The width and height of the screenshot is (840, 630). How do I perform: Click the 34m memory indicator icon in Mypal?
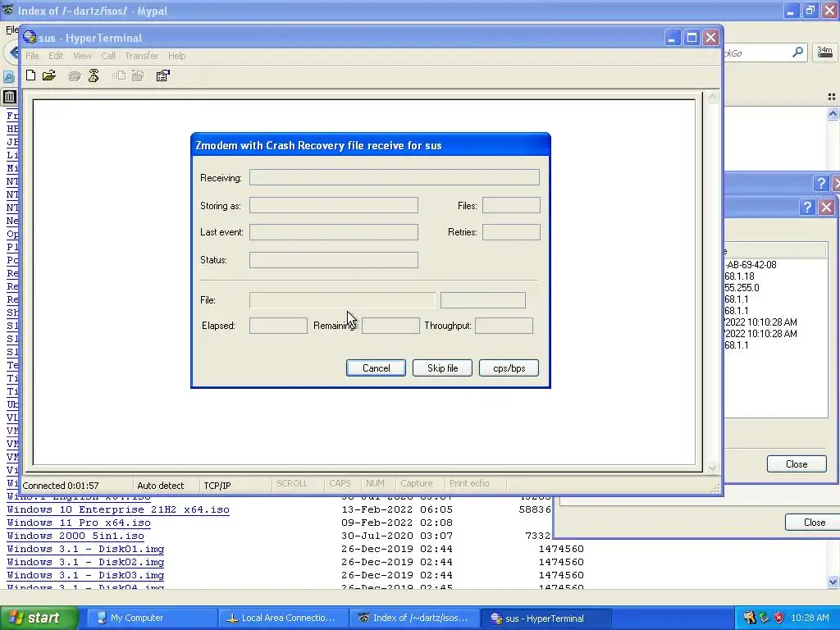825,52
